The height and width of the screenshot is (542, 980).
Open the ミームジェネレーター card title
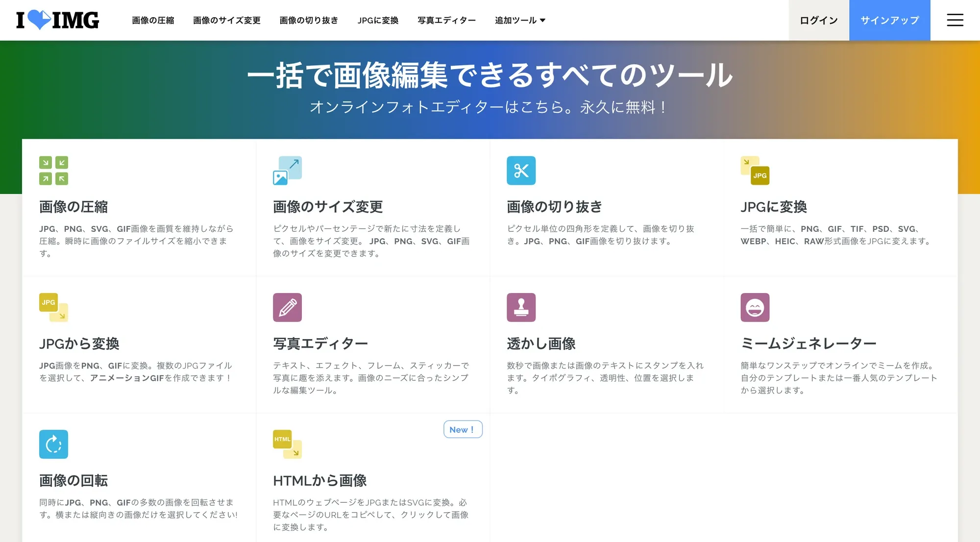[808, 344]
